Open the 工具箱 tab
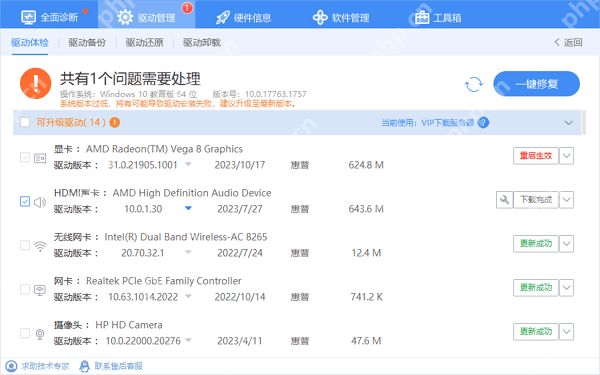Viewport: 600px width, 375px height. click(x=438, y=18)
